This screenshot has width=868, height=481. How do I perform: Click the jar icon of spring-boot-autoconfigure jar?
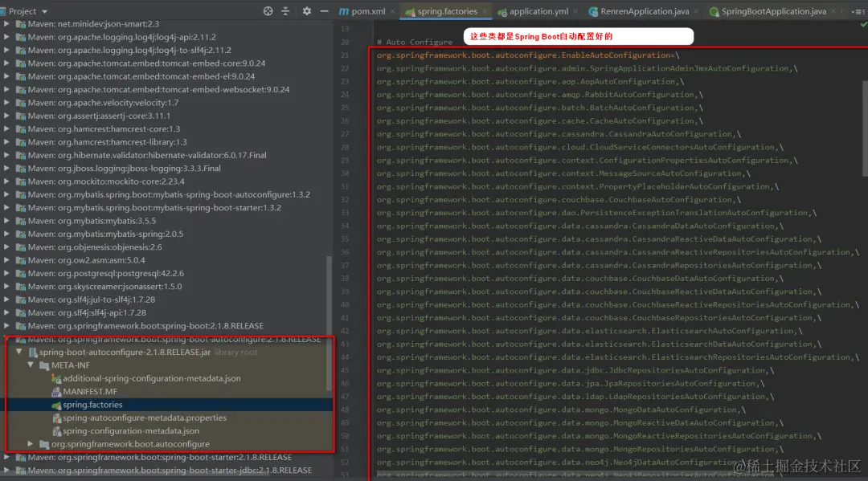[33, 353]
